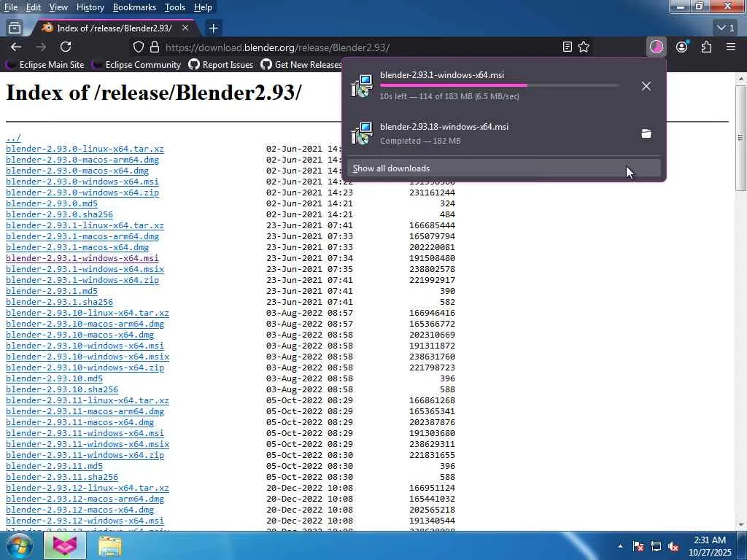Image resolution: width=747 pixels, height=560 pixels.
Task: Toggle reader view icon in address bar
Action: [x=567, y=47]
